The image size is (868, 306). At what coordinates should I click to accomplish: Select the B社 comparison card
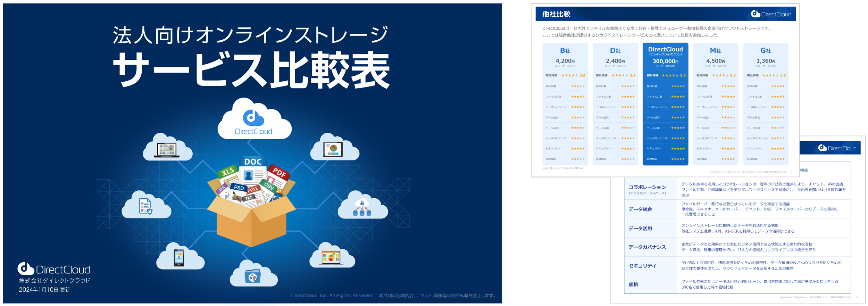(565, 104)
